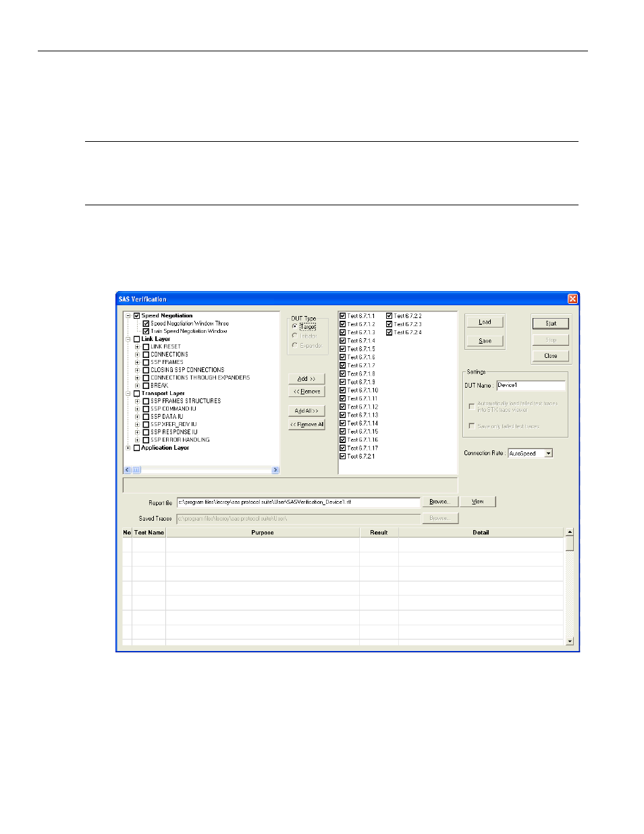Click the Load button
The width and height of the screenshot is (644, 834).
(x=485, y=322)
